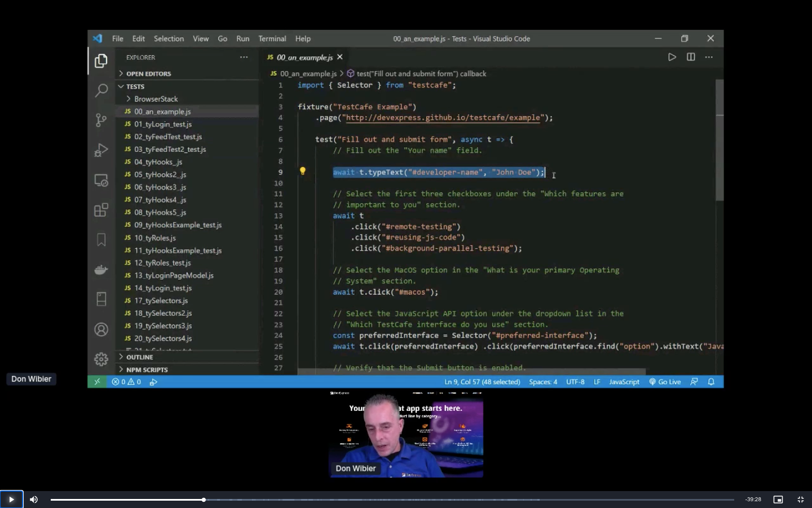Open the Docker view in activity bar
Screen dimensions: 812x508
(x=101, y=270)
